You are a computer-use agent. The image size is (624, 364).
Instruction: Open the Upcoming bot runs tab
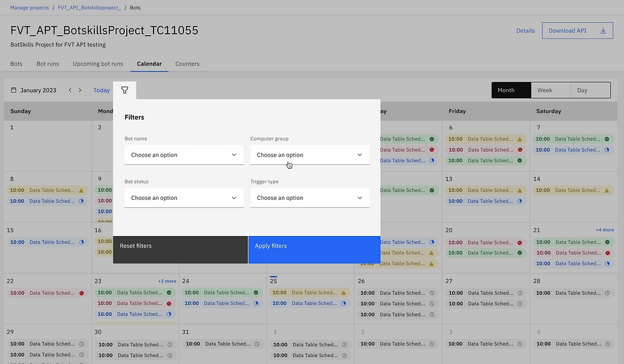98,64
